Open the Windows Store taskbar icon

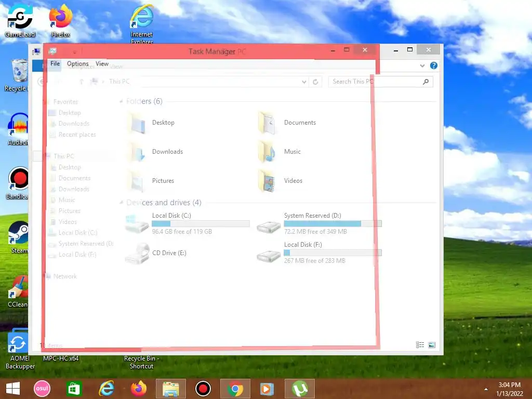pos(74,389)
